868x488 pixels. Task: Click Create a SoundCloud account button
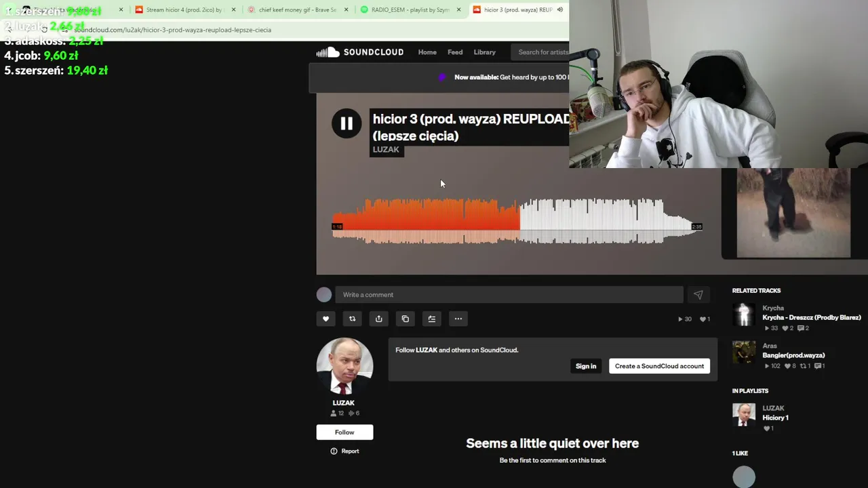click(x=659, y=366)
